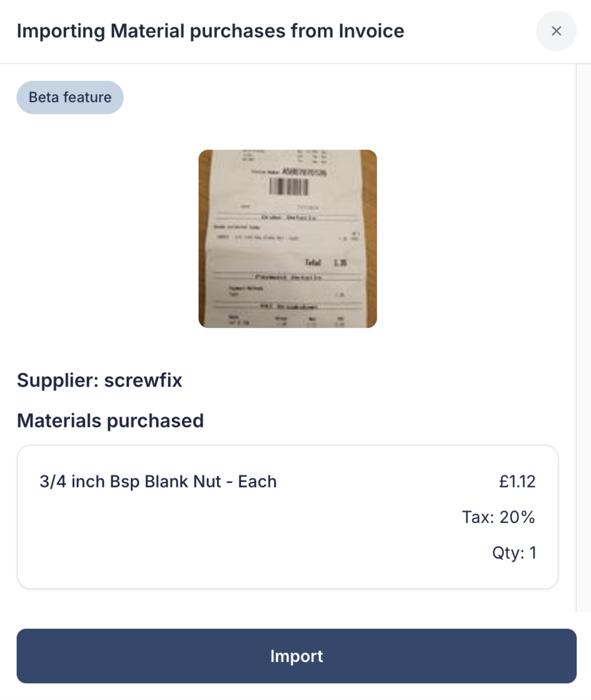This screenshot has height=700, width=591.
Task: Close the invoice import dialog
Action: click(556, 31)
